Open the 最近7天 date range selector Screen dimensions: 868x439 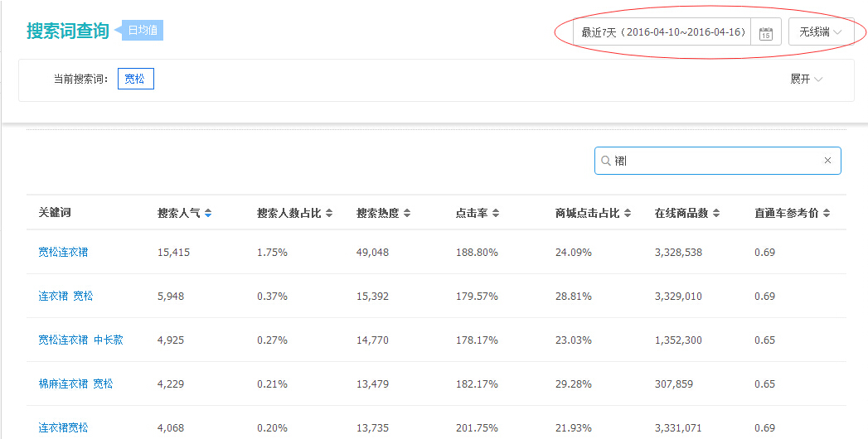(x=662, y=32)
